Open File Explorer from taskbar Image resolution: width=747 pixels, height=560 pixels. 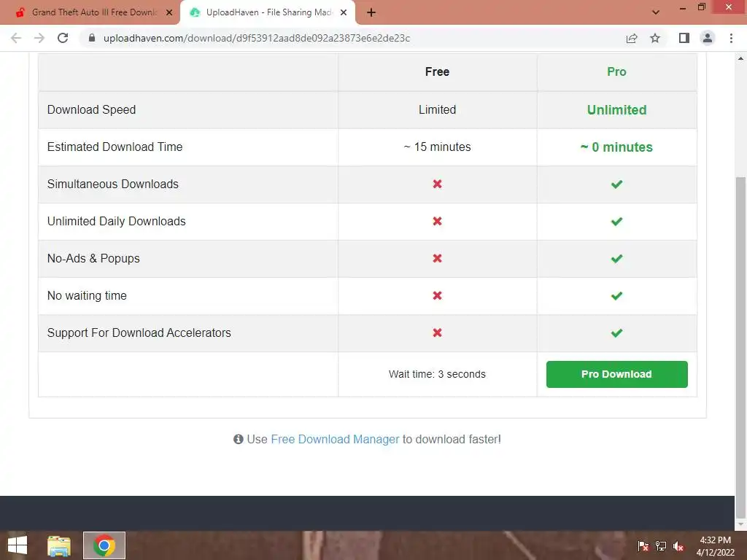[59, 545]
